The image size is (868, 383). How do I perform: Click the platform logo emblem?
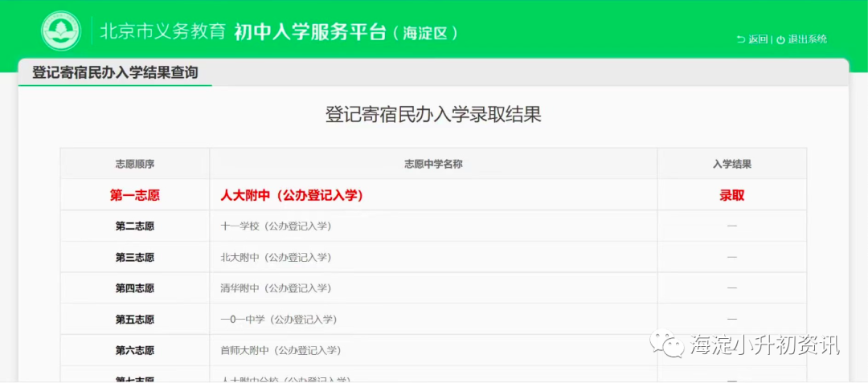pyautogui.click(x=61, y=31)
